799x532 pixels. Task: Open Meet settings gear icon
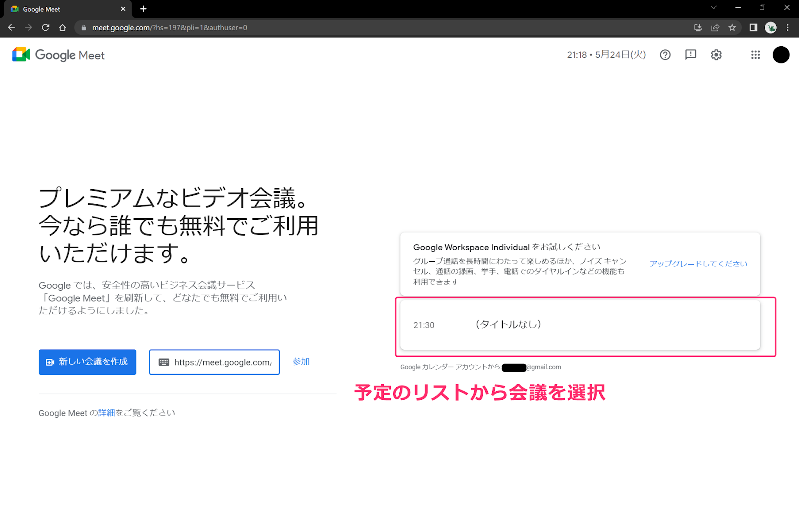(716, 55)
